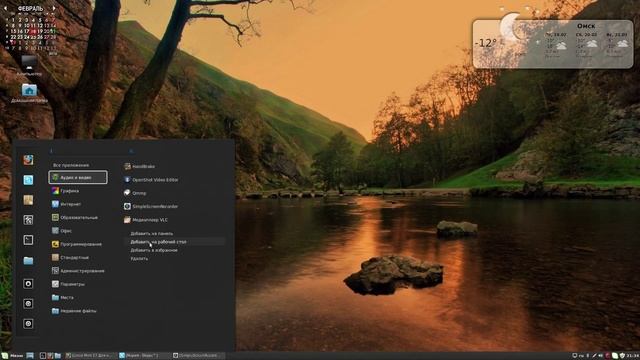Choose Добавить на панель in context menu
The height and width of the screenshot is (360, 640).
[x=152, y=233]
